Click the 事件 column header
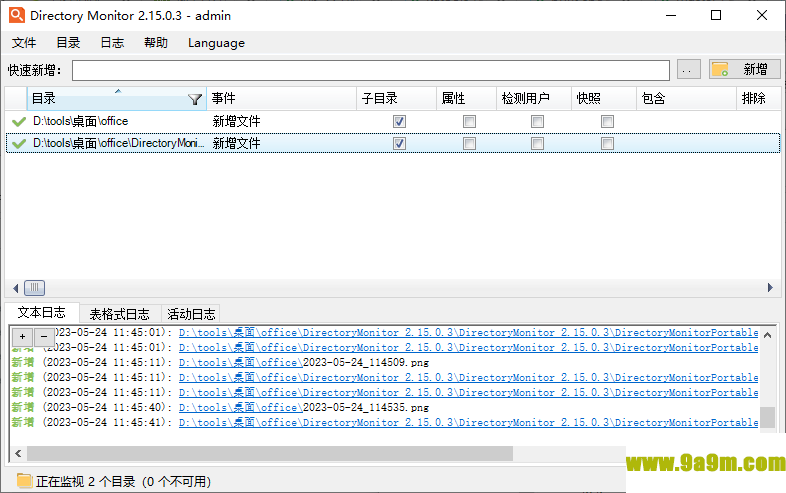Image resolution: width=786 pixels, height=493 pixels. click(281, 99)
